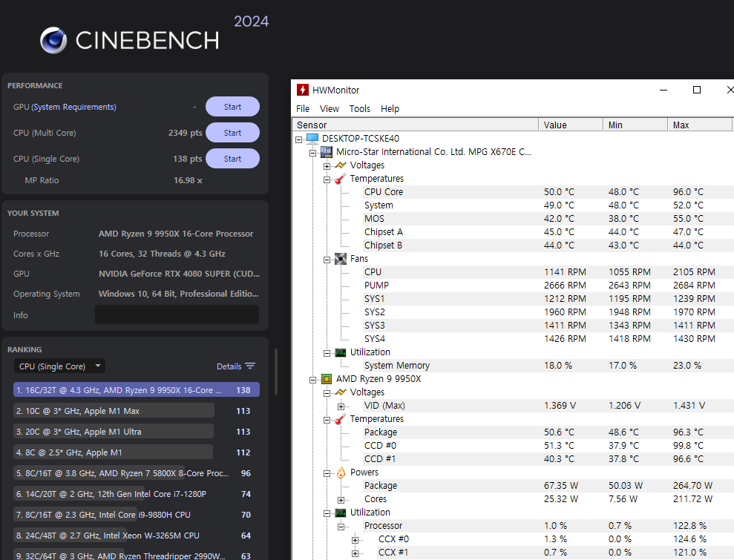Select the PUMP fan row

coord(548,286)
